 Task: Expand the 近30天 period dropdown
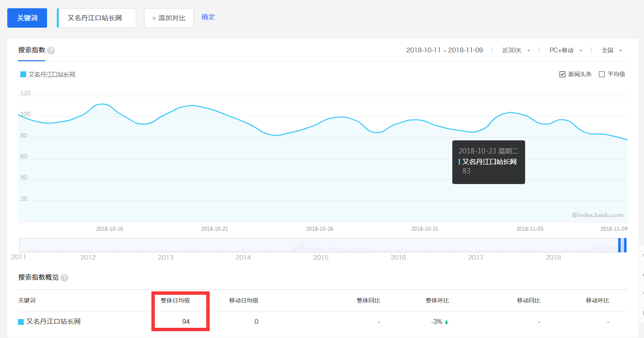click(x=516, y=51)
